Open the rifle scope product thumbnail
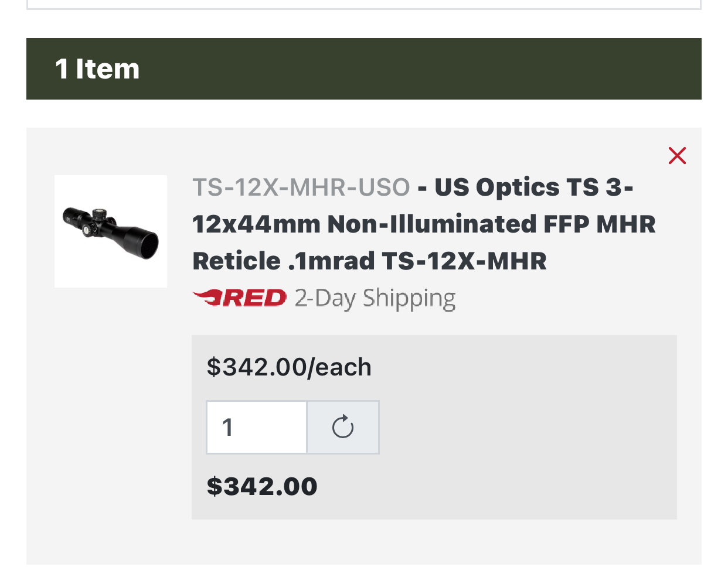Viewport: 728px width, 567px height. pos(111,231)
